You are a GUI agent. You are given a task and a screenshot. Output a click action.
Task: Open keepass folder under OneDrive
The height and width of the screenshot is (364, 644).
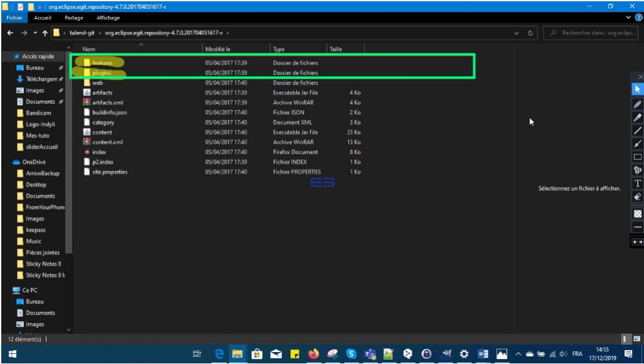tap(36, 230)
